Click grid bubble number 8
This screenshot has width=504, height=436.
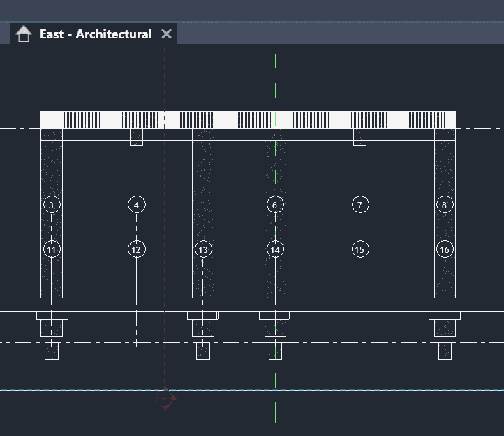[x=445, y=205]
